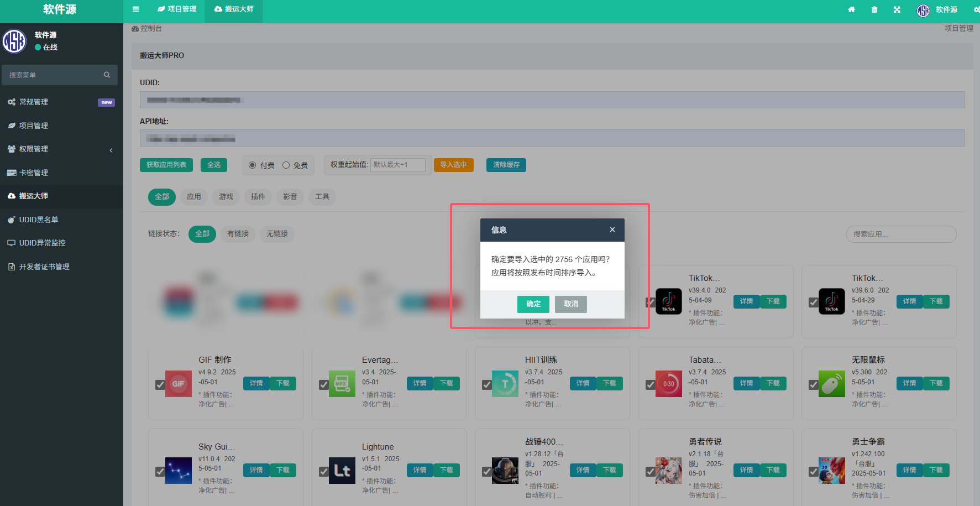Click the trash clear-cache icon in top bar
This screenshot has width=980, height=506.
point(874,9)
